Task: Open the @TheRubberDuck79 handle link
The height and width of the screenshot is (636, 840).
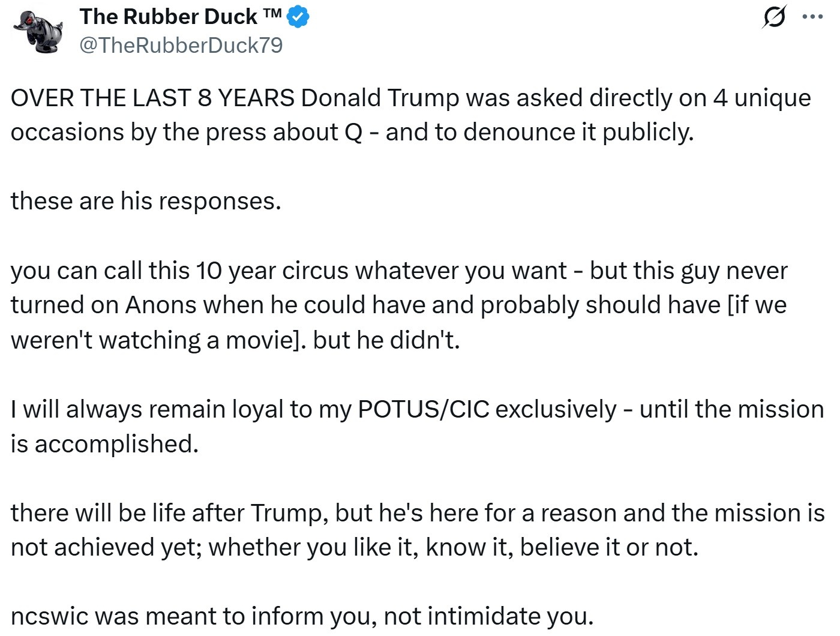Action: coord(181,45)
